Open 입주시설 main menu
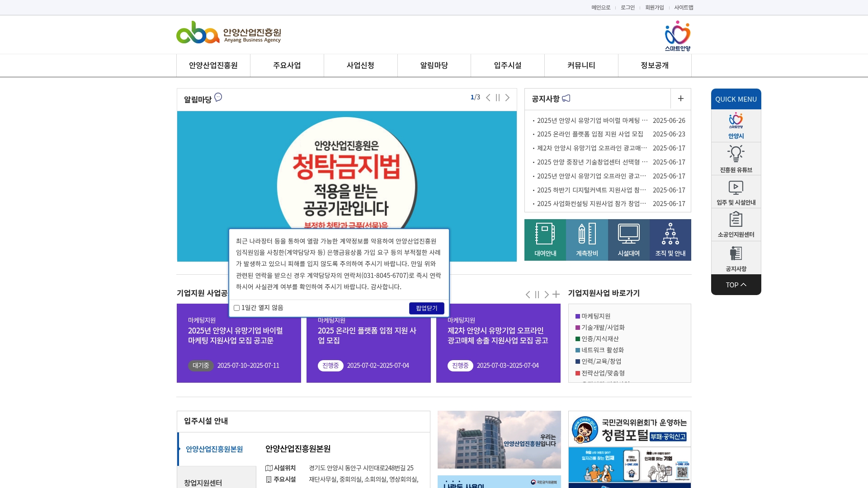The width and height of the screenshot is (868, 488). tap(508, 66)
